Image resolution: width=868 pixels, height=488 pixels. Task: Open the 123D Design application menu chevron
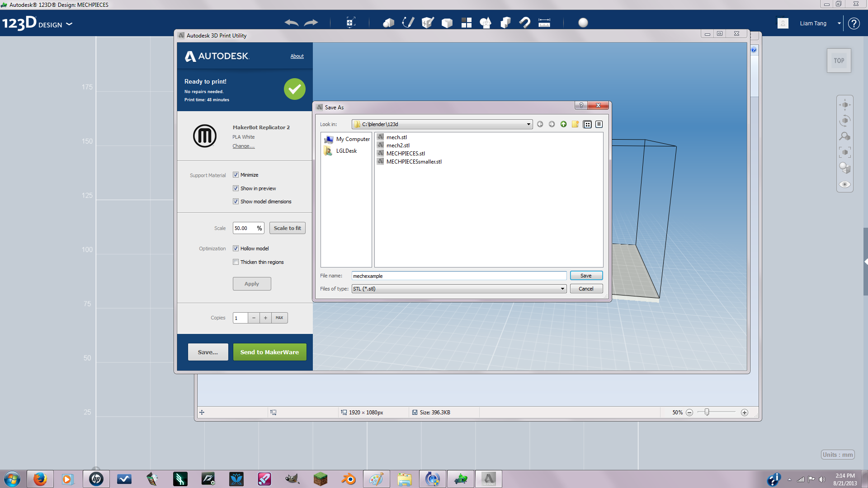(x=69, y=24)
